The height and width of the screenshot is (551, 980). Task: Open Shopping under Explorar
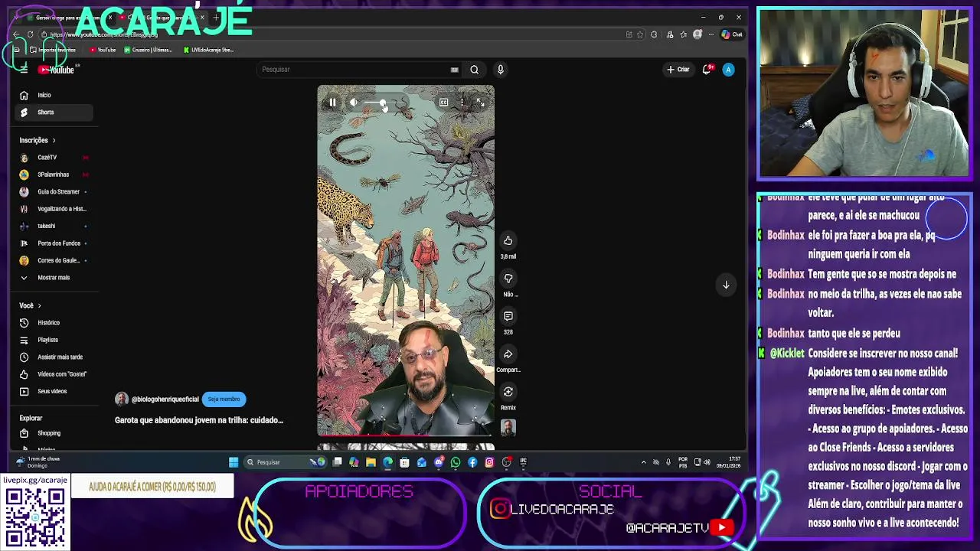53,433
